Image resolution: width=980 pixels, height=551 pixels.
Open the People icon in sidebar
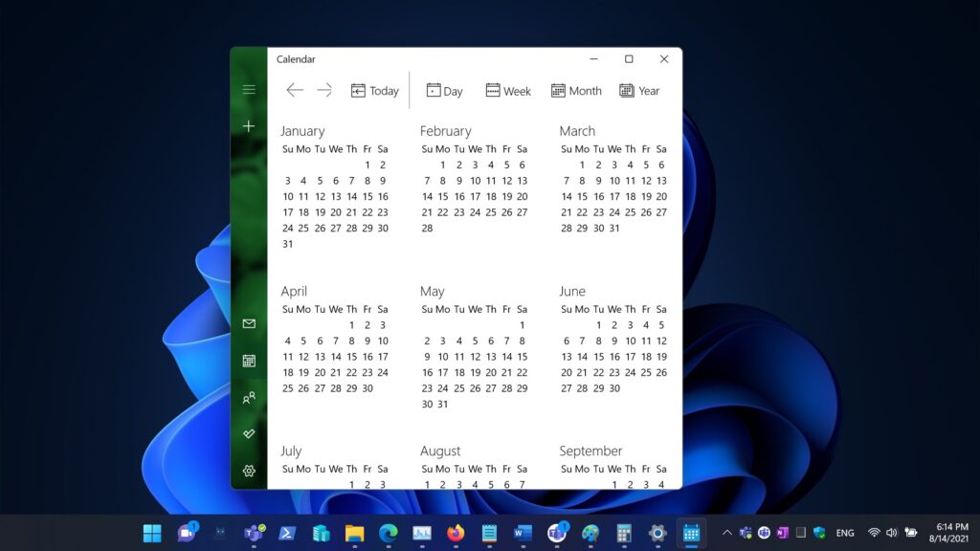pos(249,397)
